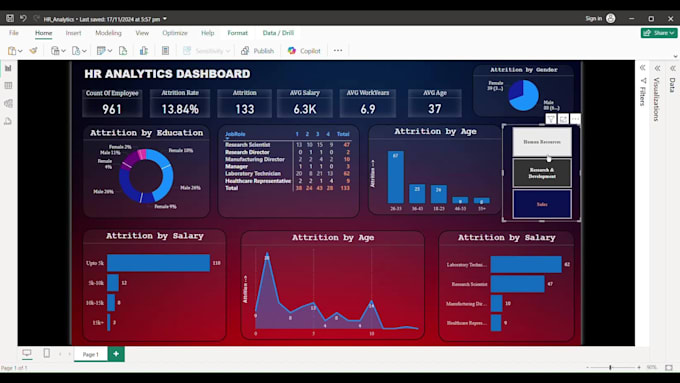
Task: Click the Laboratory Technician row in matrix
Action: (287, 173)
